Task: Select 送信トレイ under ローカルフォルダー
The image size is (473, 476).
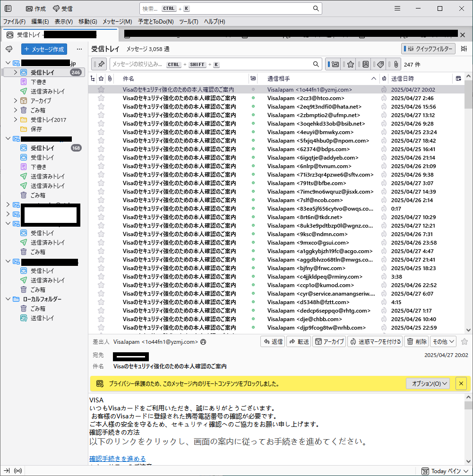Action: pos(42,318)
